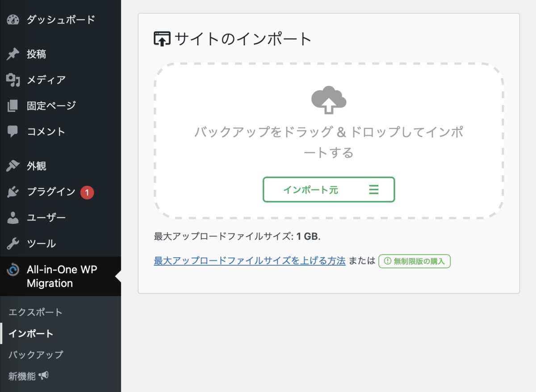Screen dimensions: 536x392
Task: Click the megaphone icon beside 新機能
Action: (43, 375)
